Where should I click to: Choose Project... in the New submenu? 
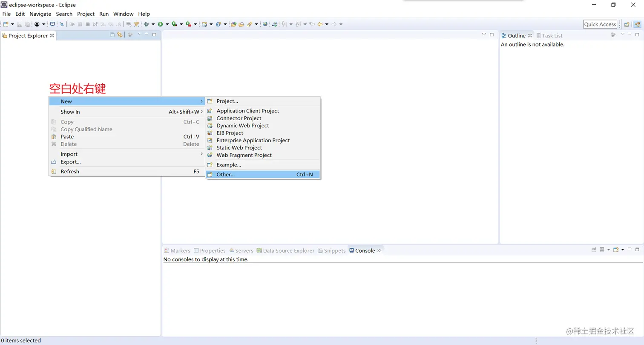pos(263,101)
